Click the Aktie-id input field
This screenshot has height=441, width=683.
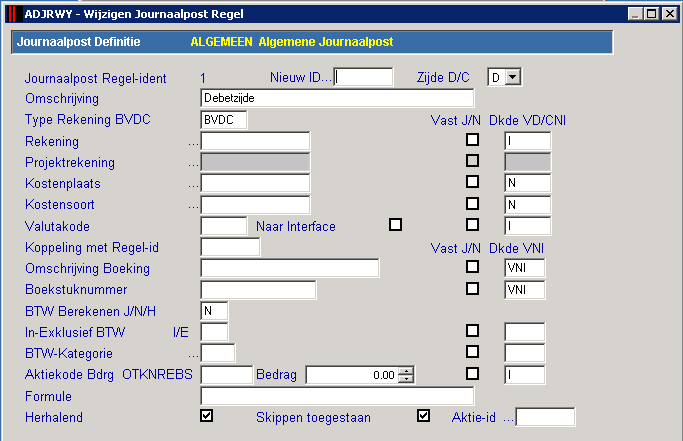[545, 417]
